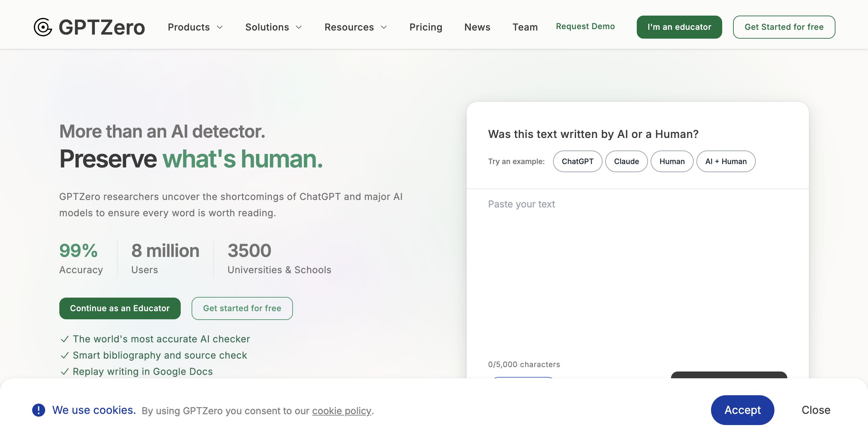Image resolution: width=868 pixels, height=442 pixels.
Task: Click the Products chevron arrow icon
Action: (220, 27)
